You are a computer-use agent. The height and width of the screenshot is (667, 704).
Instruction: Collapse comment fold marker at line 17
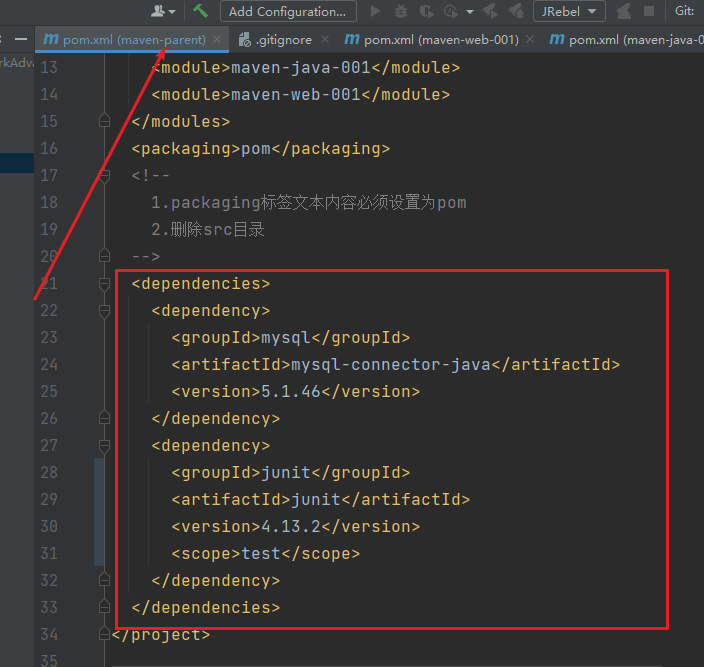(x=104, y=176)
